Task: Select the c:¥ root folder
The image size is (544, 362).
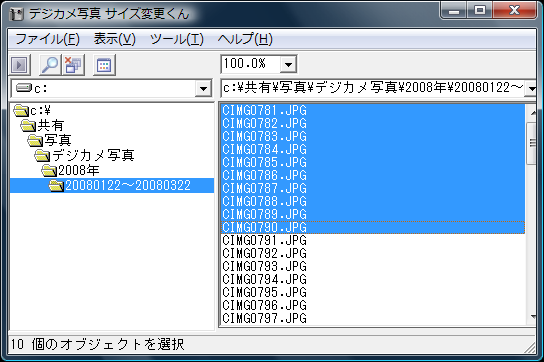Action: 33,111
